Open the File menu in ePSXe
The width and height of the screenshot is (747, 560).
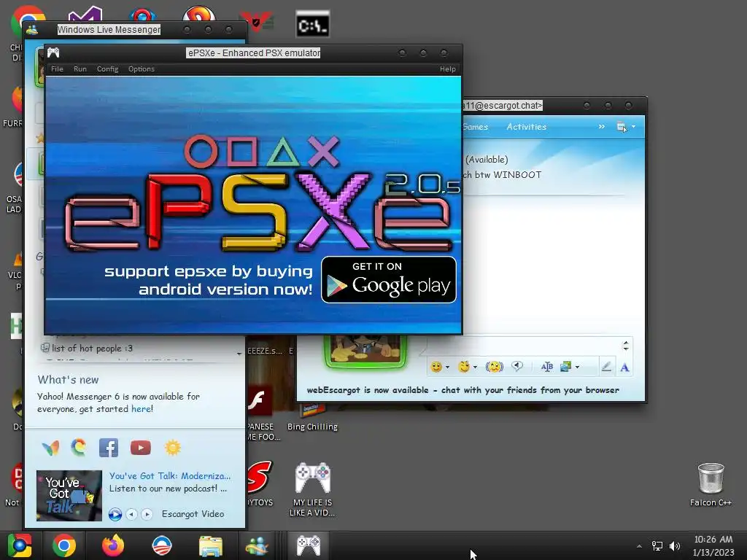pyautogui.click(x=57, y=69)
